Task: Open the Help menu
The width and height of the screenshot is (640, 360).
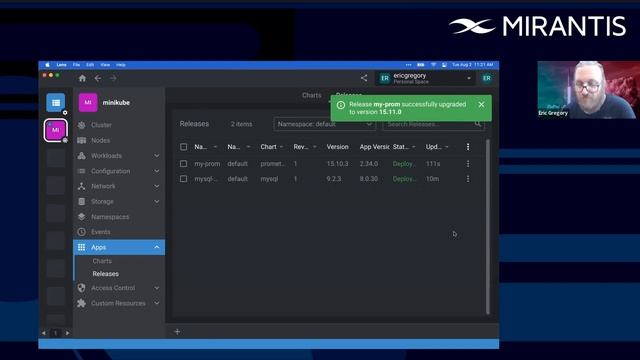Action: (121, 64)
